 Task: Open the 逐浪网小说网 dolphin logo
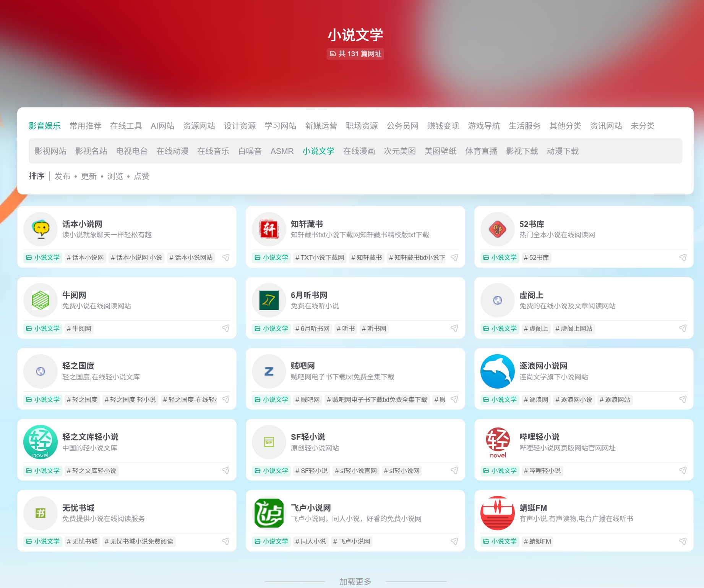coord(497,371)
